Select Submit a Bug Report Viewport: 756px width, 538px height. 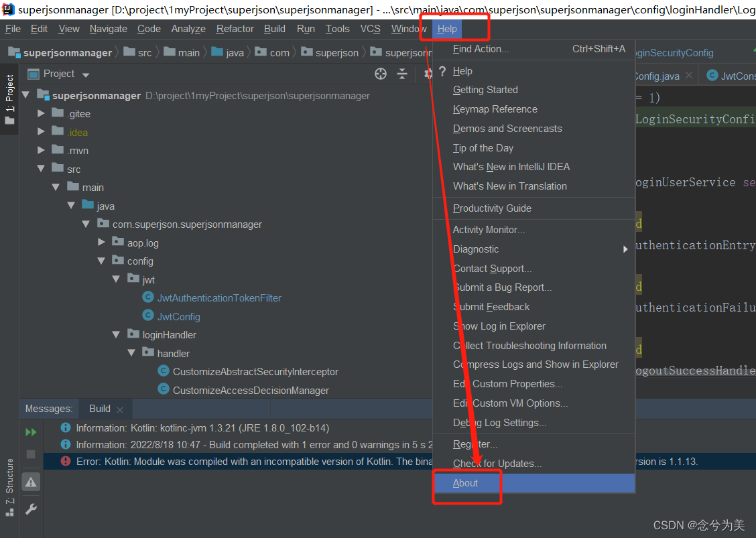tap(533, 288)
